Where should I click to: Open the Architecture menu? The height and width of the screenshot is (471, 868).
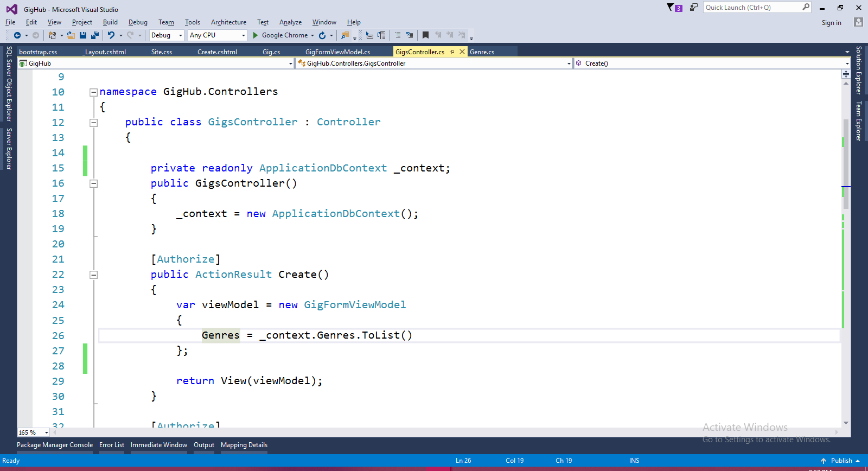228,22
